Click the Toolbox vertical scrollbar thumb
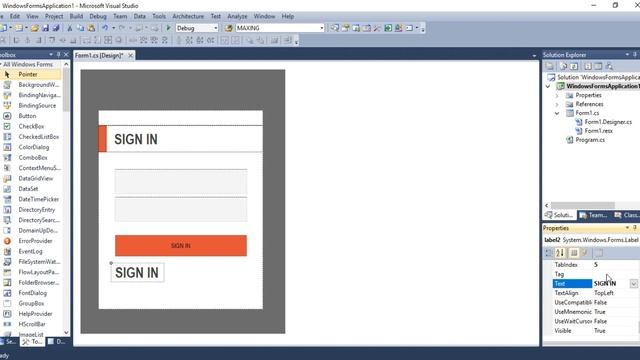Screen dimensions: 640x360 [66, 90]
